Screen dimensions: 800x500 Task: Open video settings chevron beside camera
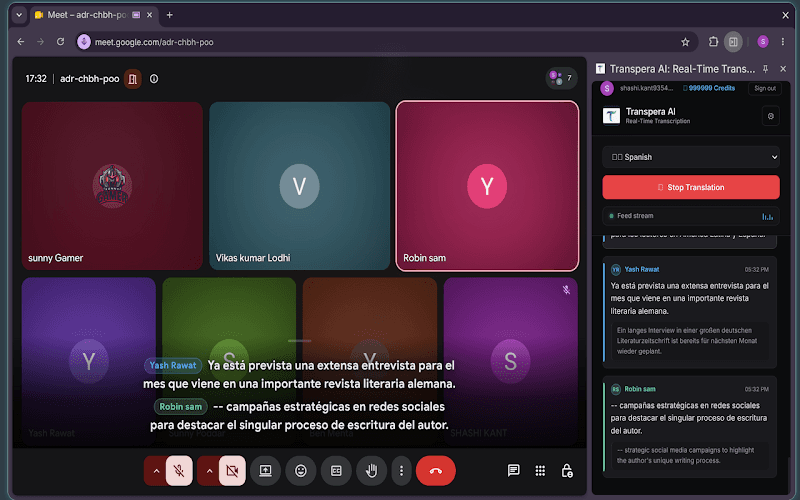point(209,470)
